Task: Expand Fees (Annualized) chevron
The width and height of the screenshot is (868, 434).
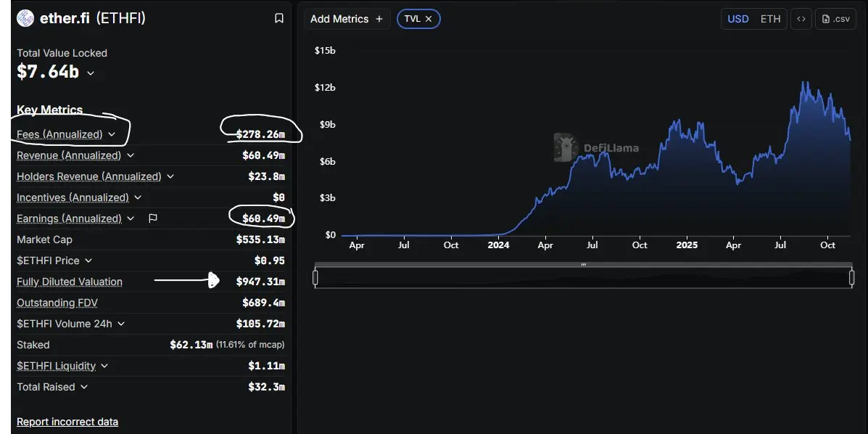Action: (112, 134)
